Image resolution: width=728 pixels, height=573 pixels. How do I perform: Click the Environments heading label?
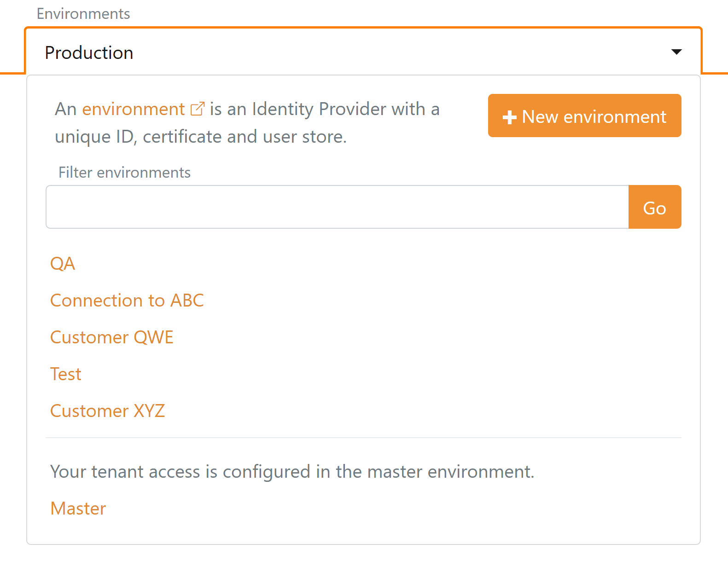pos(83,14)
